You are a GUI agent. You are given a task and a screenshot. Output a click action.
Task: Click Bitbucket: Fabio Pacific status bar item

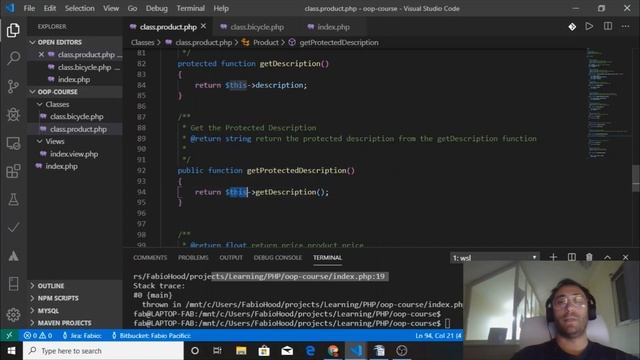pos(151,336)
